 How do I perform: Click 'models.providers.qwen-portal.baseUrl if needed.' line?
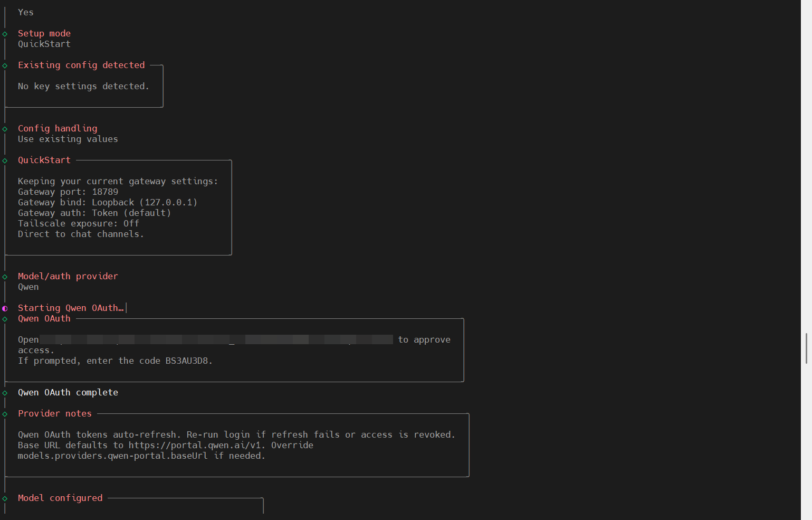[x=141, y=456]
